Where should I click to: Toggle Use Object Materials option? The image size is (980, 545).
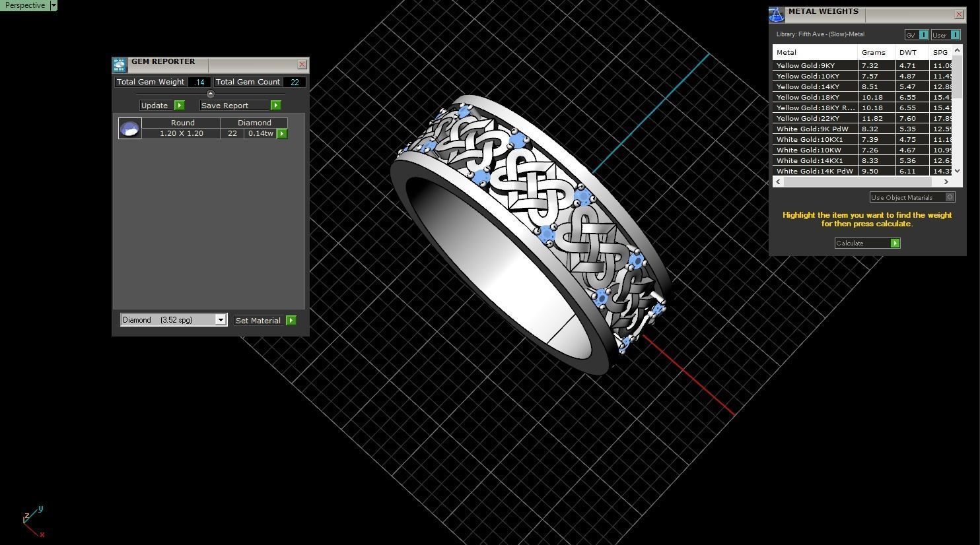coord(912,197)
